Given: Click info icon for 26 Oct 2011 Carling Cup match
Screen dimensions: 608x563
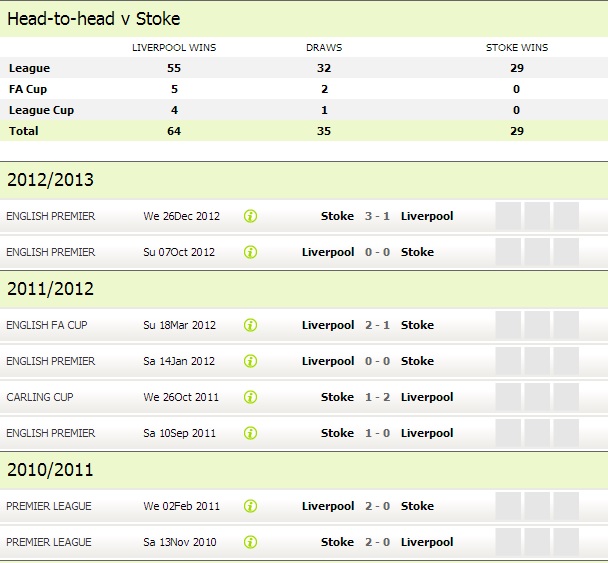Looking at the screenshot, I should (250, 397).
